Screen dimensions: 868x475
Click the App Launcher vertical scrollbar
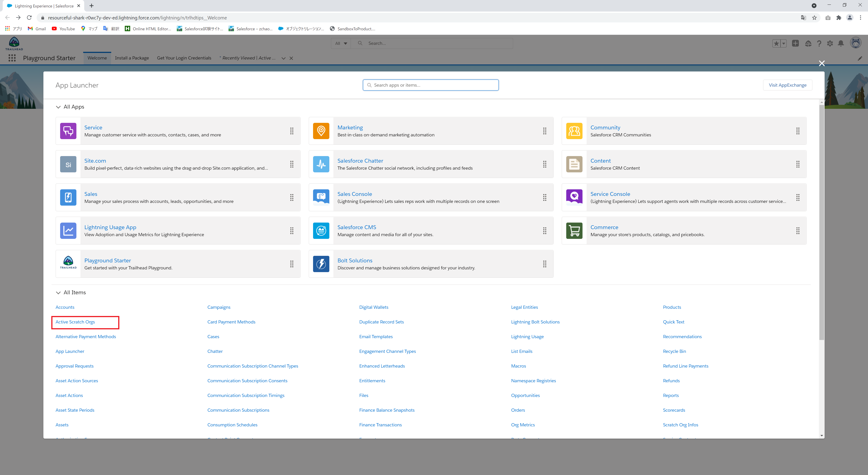821,223
